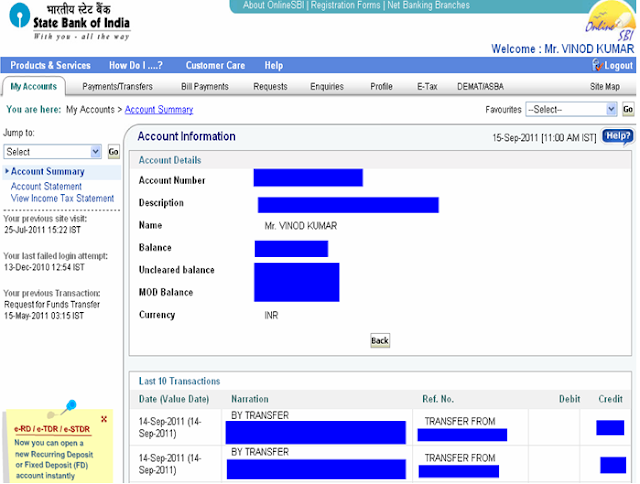Click the timestamp 15-Sep-2011 [11:00 AM IST]
This screenshot has width=640, height=484.
coord(544,138)
